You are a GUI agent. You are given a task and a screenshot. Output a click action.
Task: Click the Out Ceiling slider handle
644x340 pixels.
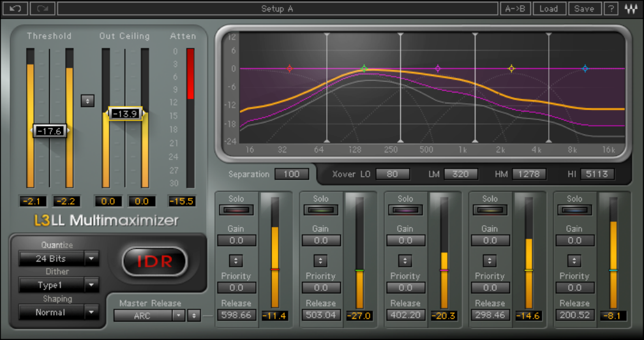point(125,114)
